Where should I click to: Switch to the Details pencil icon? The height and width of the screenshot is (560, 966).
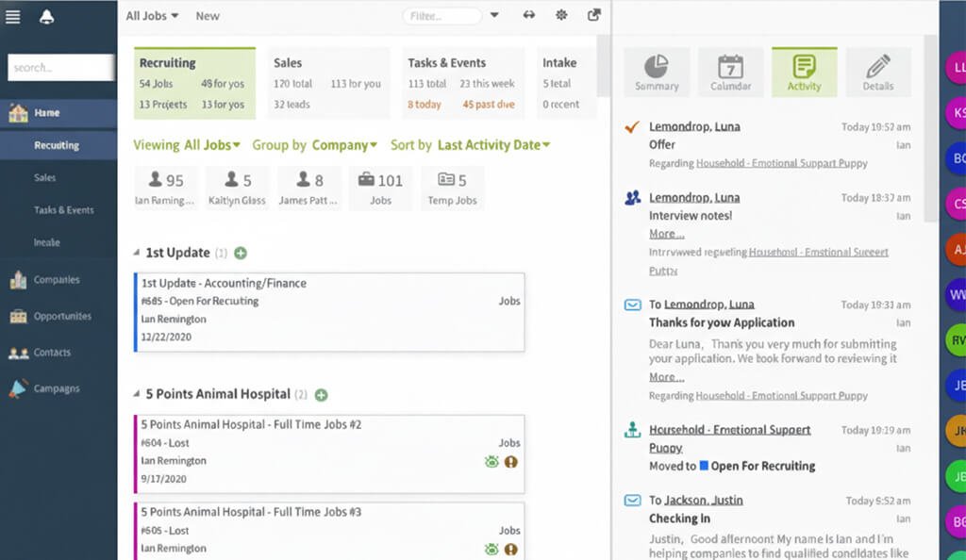click(878, 66)
